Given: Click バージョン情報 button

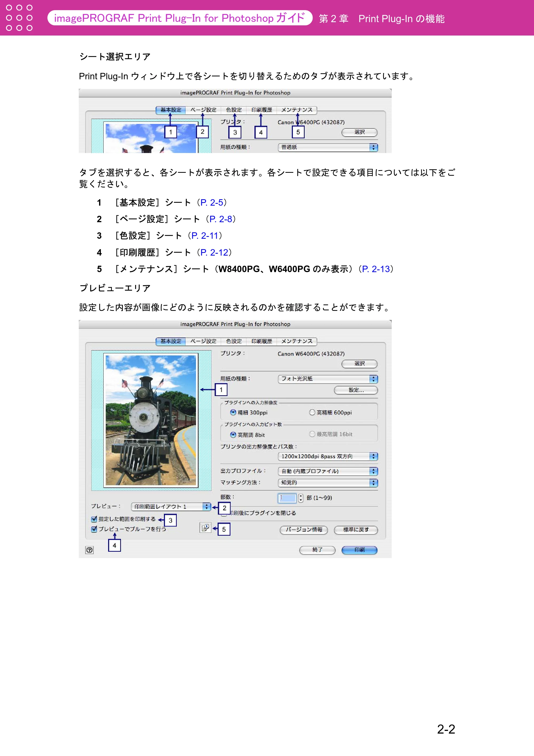Looking at the screenshot, I should (x=304, y=530).
